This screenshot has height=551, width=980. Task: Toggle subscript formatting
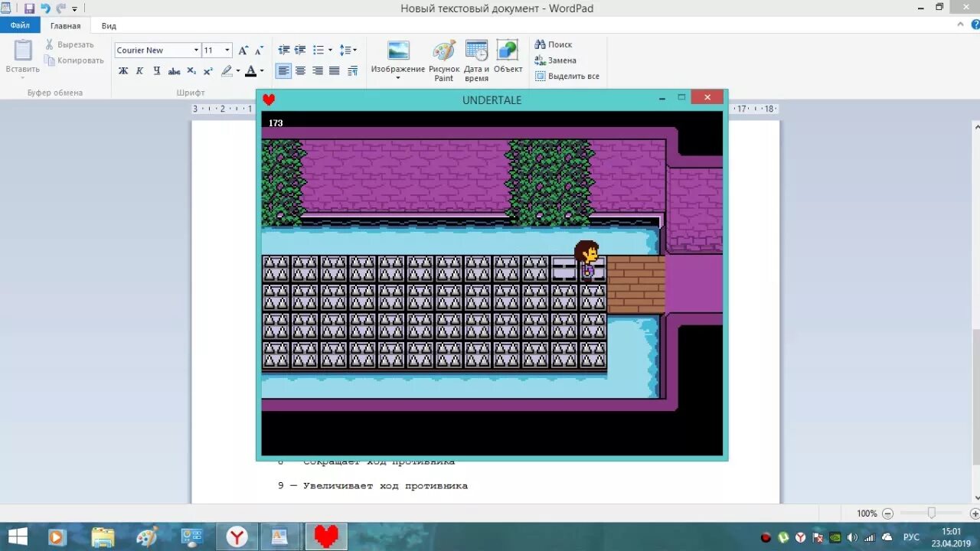pos(191,71)
